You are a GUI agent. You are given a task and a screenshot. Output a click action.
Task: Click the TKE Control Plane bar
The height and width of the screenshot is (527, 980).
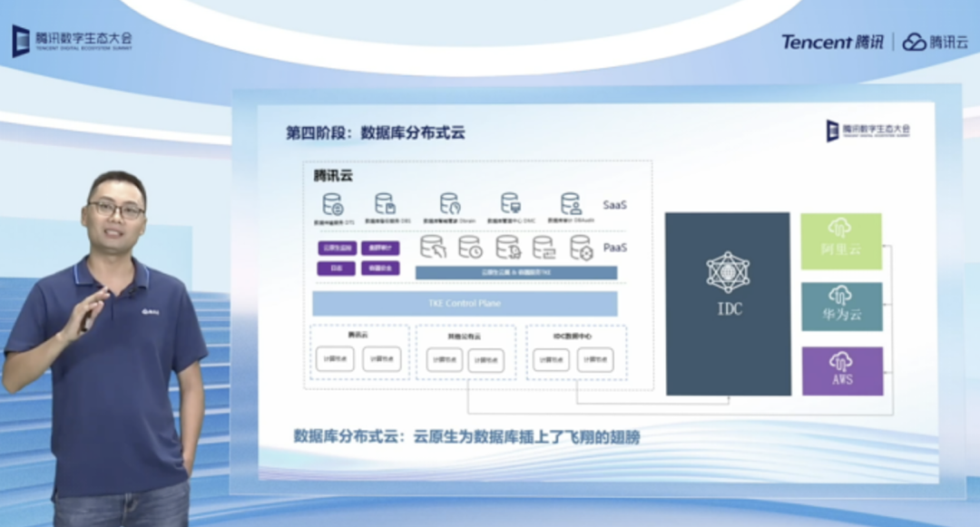[465, 304]
